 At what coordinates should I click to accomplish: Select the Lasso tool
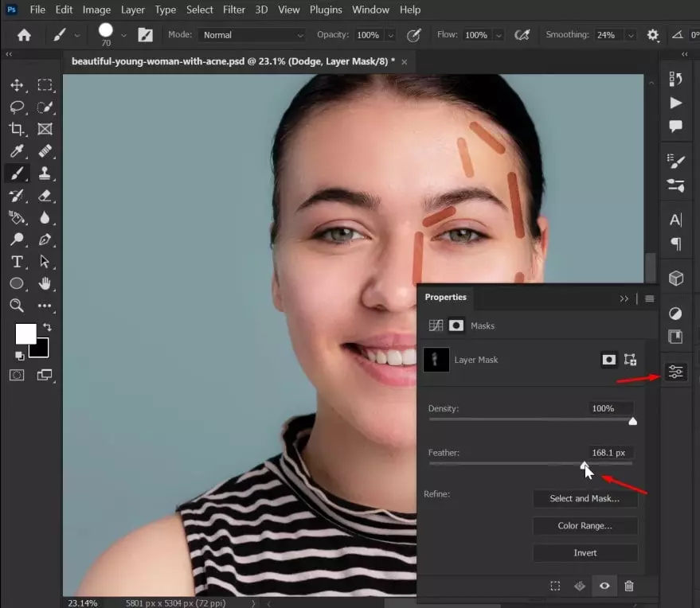(17, 107)
